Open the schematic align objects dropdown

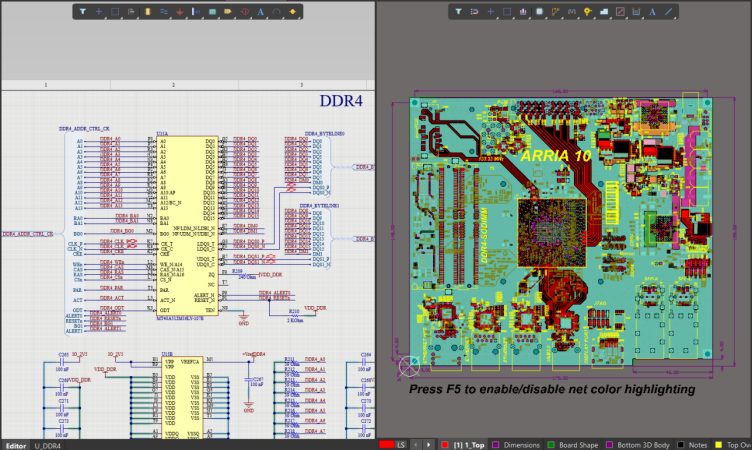coord(132,12)
